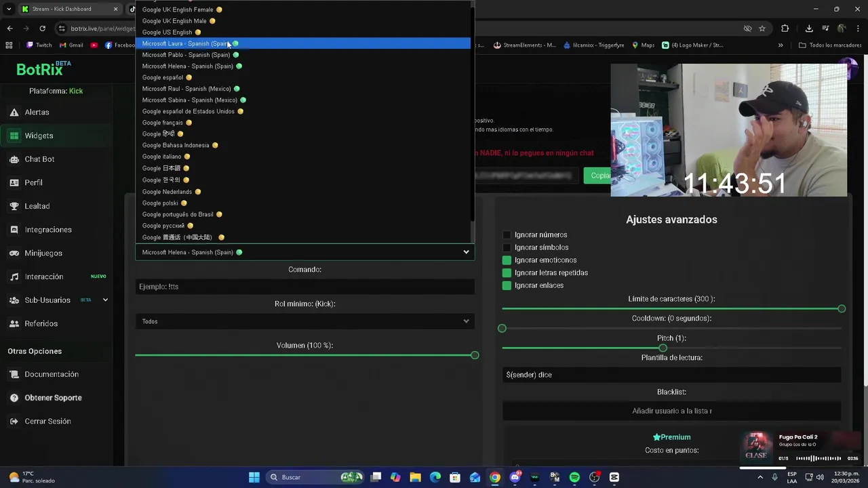Image resolution: width=868 pixels, height=488 pixels.
Task: Open the Minijuegos gamepad section
Action: pos(43,253)
